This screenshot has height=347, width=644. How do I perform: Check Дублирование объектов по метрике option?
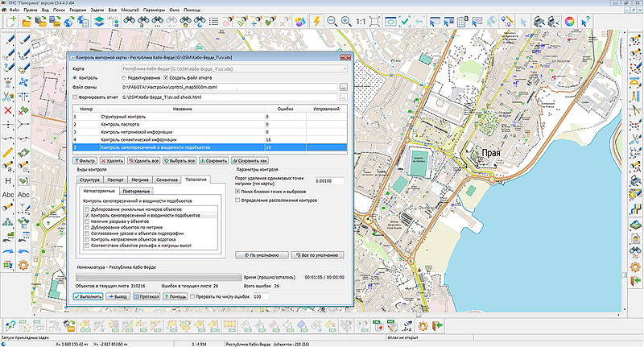[x=87, y=228]
